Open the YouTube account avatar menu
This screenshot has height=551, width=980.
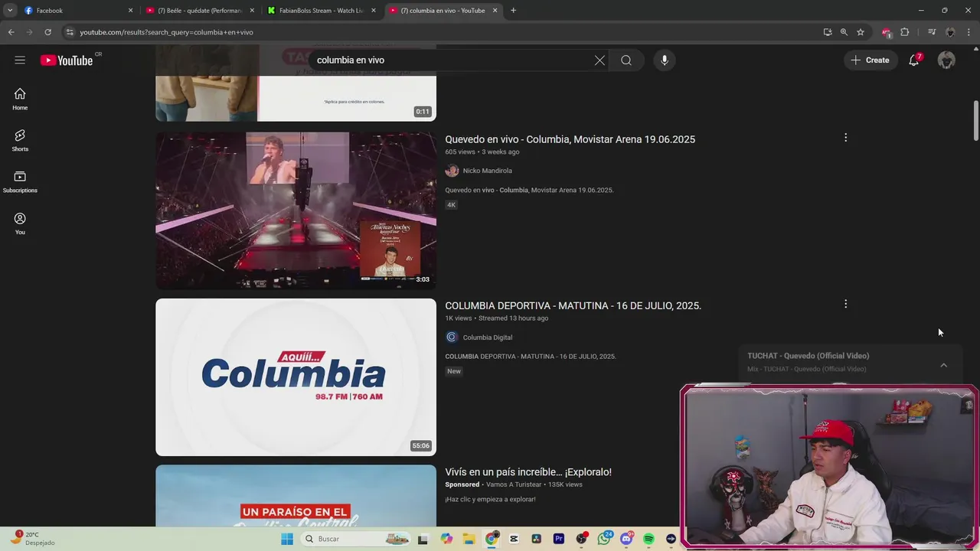tap(946, 60)
